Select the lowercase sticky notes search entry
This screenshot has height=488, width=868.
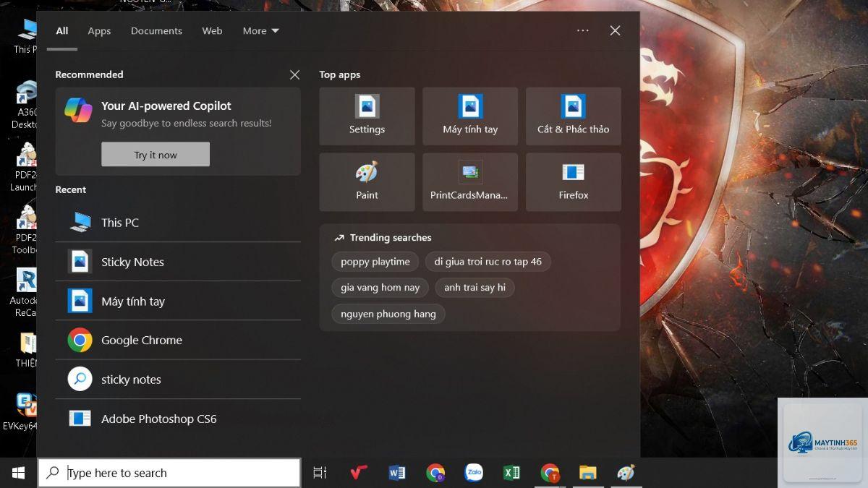178,379
